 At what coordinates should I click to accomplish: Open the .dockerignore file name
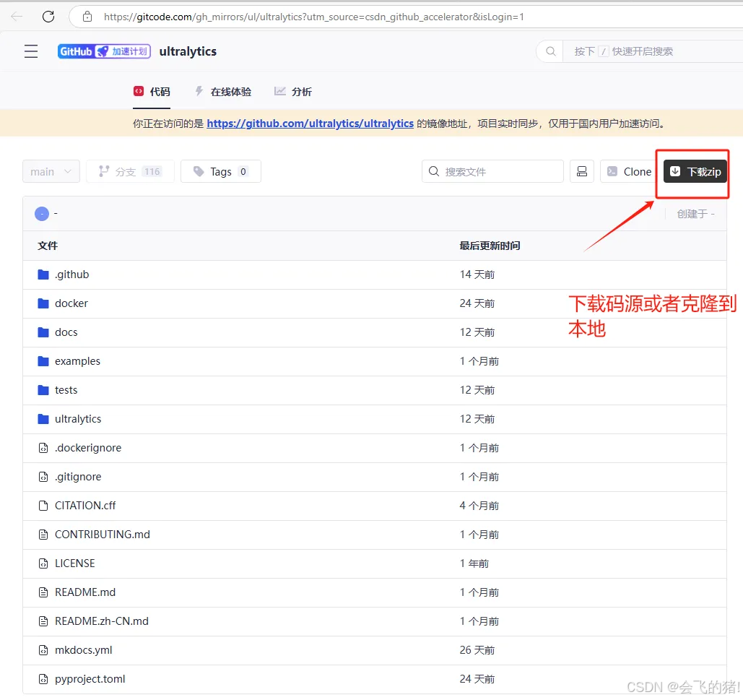(88, 448)
